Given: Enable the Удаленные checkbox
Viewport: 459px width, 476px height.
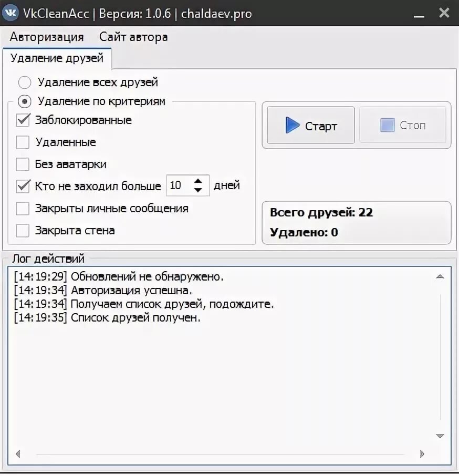Looking at the screenshot, I should [x=23, y=142].
